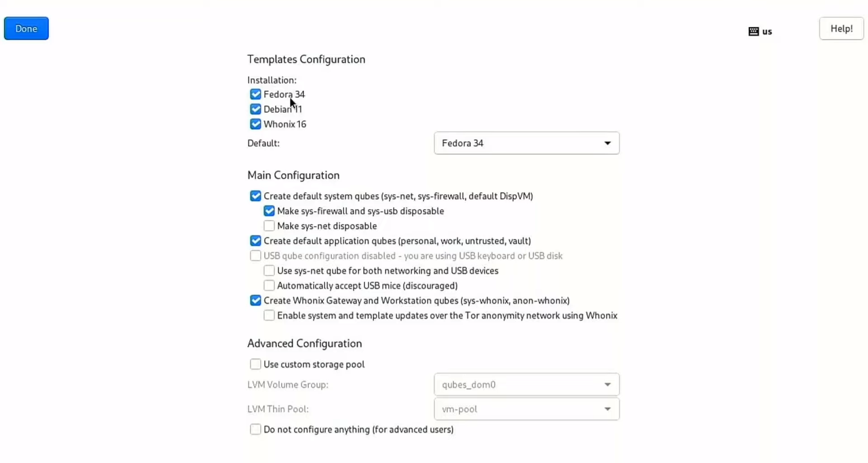Uncheck the Debian 11 template
Viewport: 868px width, 463px height.
255,109
